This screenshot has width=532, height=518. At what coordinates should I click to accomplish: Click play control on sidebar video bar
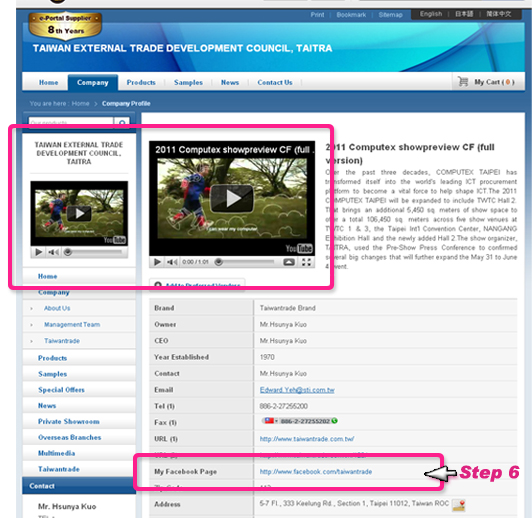(x=39, y=252)
